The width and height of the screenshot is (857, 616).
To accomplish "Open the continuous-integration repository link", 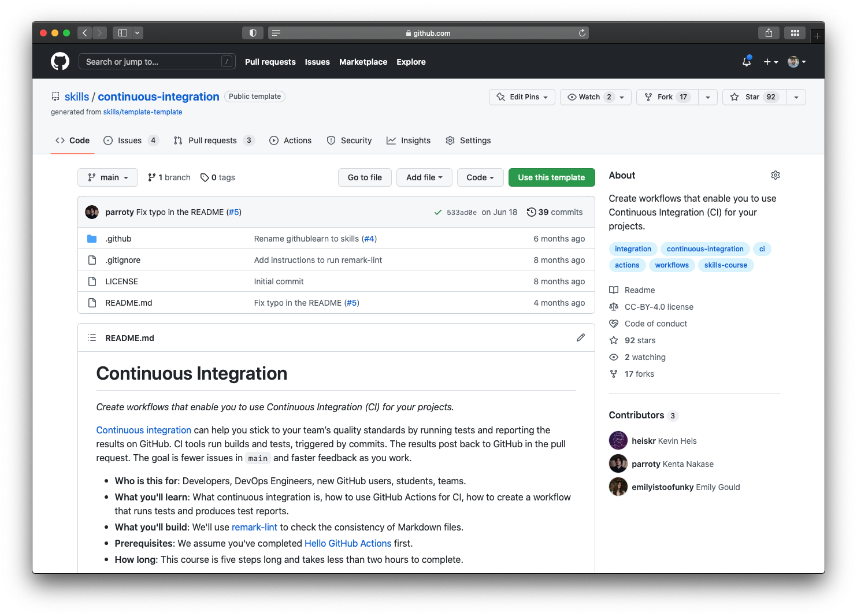I will [158, 97].
